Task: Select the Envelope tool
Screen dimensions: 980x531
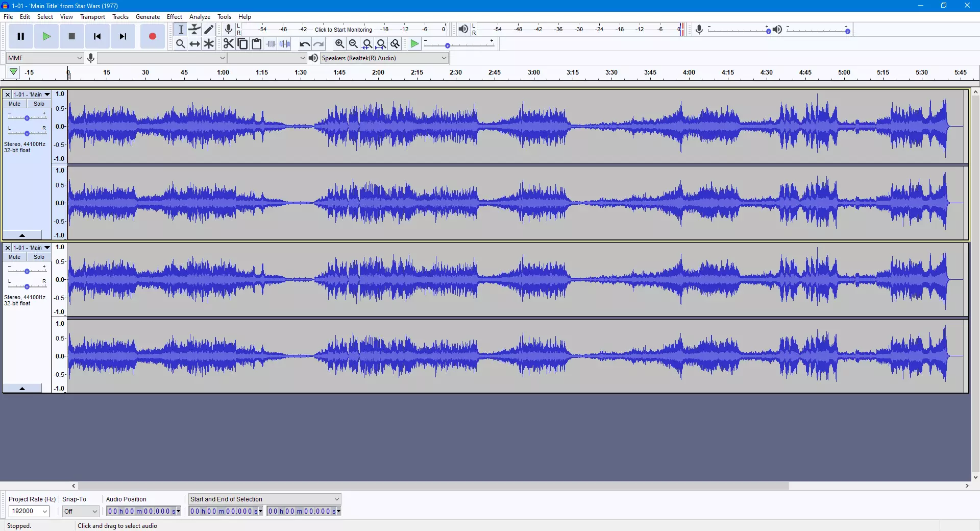Action: click(x=194, y=30)
